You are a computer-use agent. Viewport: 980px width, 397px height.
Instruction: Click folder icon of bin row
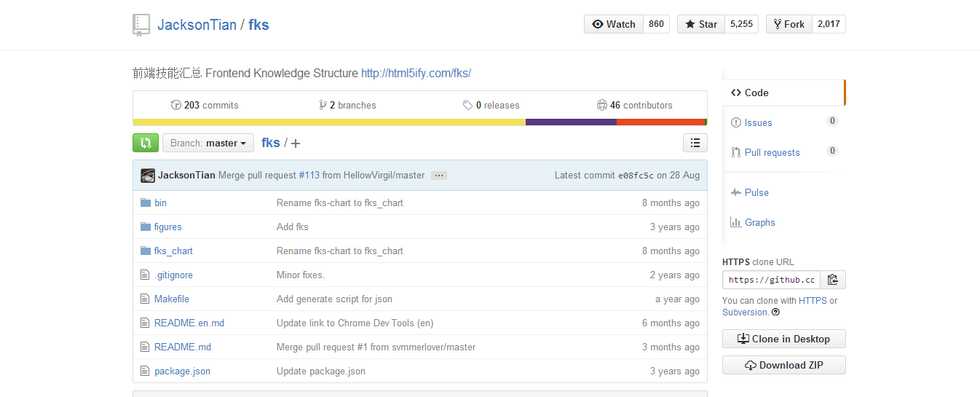(145, 203)
